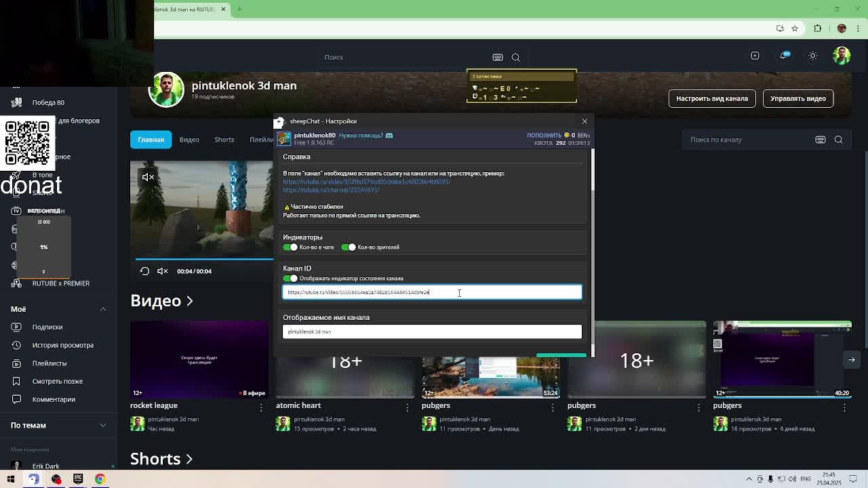Click the magnifier icon in channel search

pyautogui.click(x=838, y=140)
